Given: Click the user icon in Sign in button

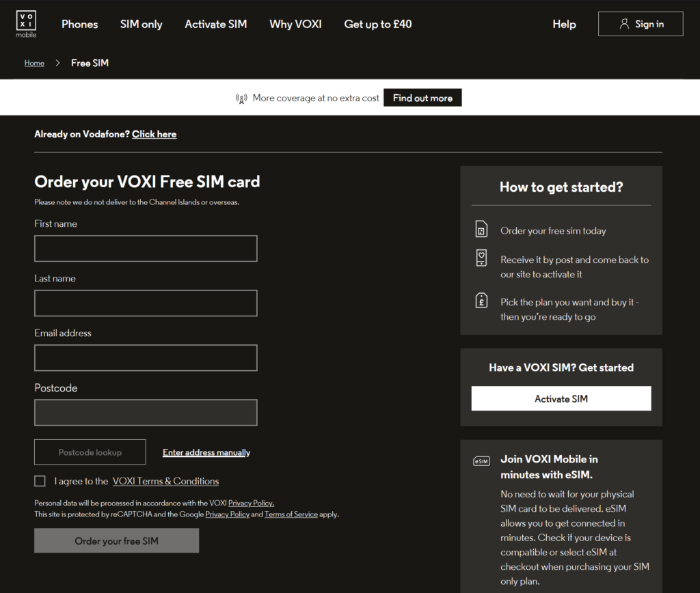Looking at the screenshot, I should click(624, 24).
